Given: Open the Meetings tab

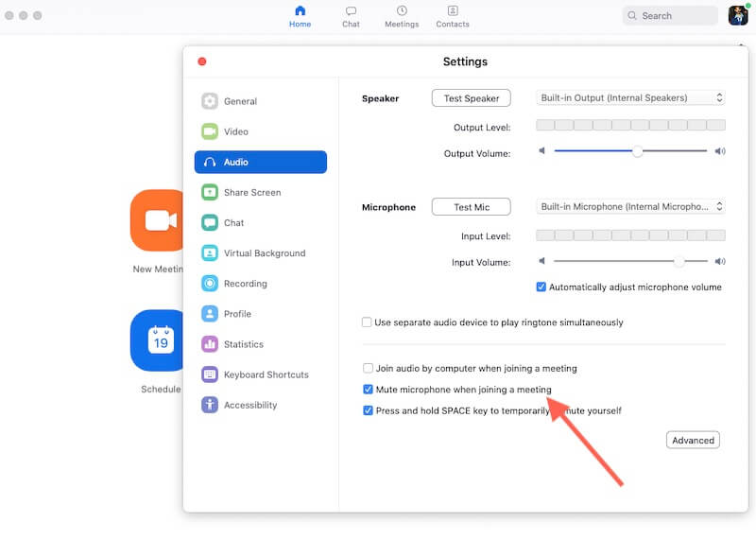Looking at the screenshot, I should pos(402,16).
